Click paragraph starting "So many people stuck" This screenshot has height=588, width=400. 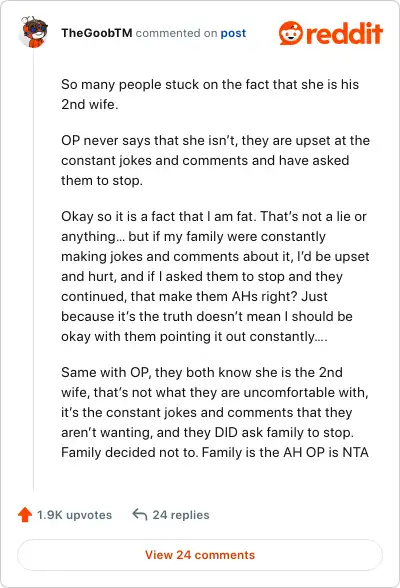[x=210, y=94]
